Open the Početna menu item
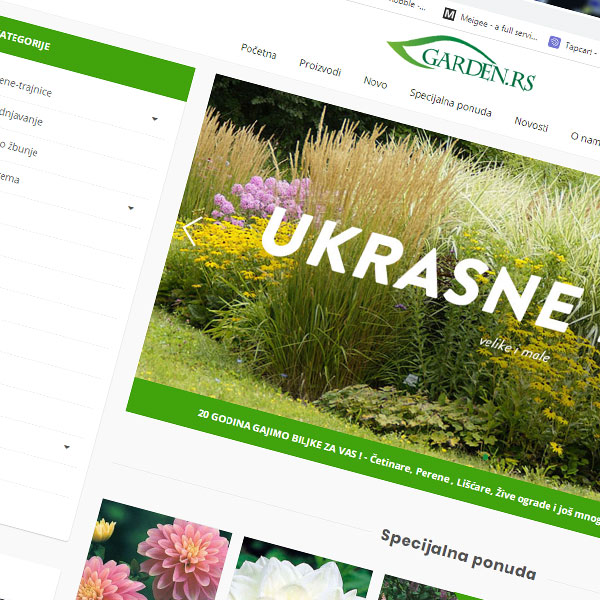 [259, 51]
